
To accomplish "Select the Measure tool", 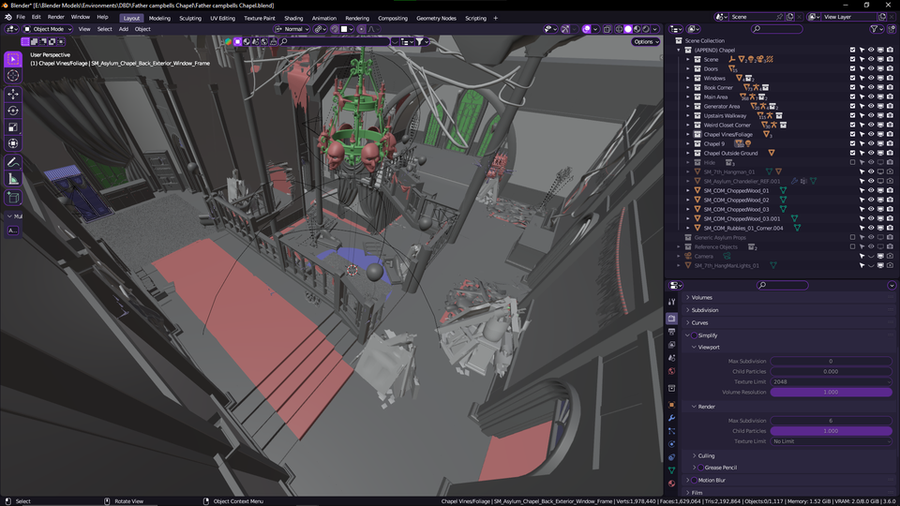I will [x=13, y=180].
